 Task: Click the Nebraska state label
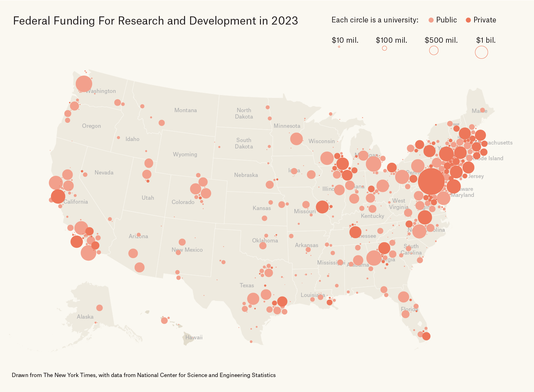click(246, 175)
